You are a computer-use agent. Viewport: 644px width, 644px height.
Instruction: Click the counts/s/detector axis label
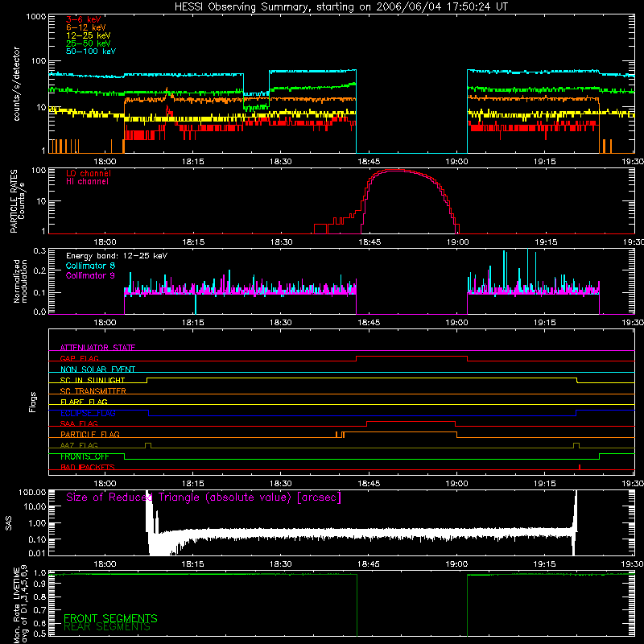(x=16, y=84)
